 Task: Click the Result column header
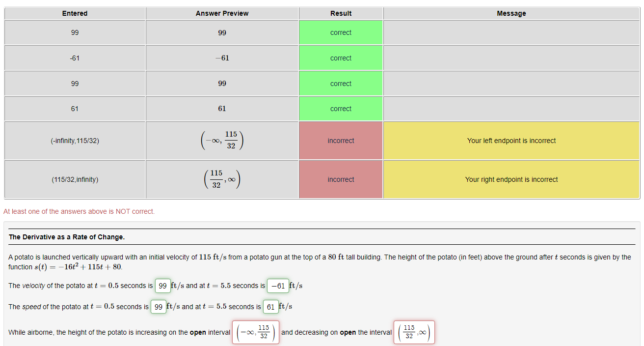(x=341, y=13)
